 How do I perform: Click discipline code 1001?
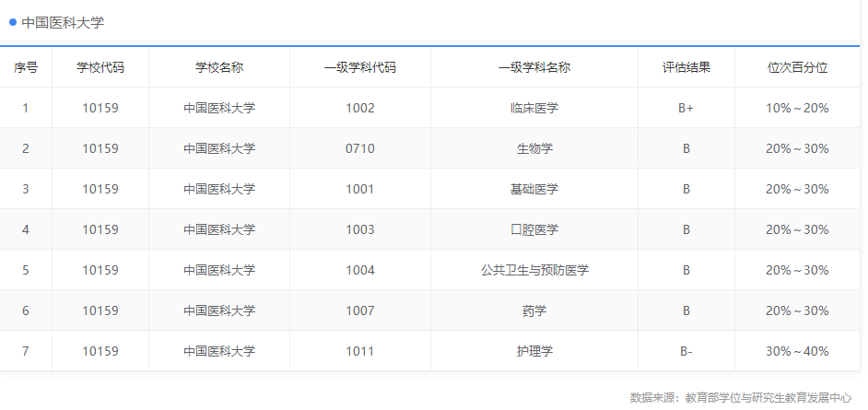pos(360,189)
